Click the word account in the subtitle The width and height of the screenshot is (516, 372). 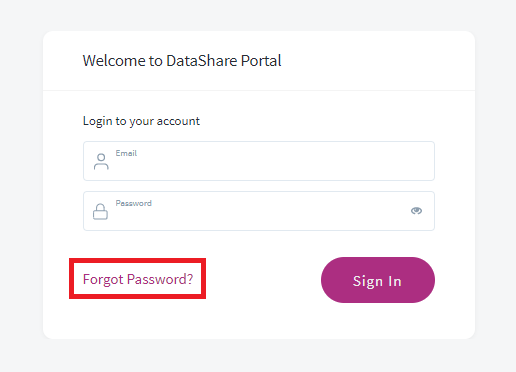click(x=178, y=121)
